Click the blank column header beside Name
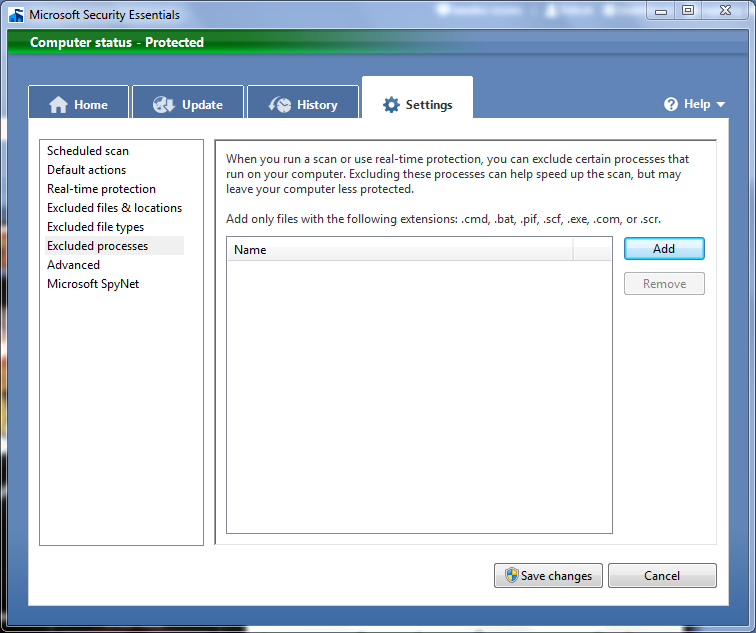This screenshot has height=633, width=756. (x=592, y=250)
